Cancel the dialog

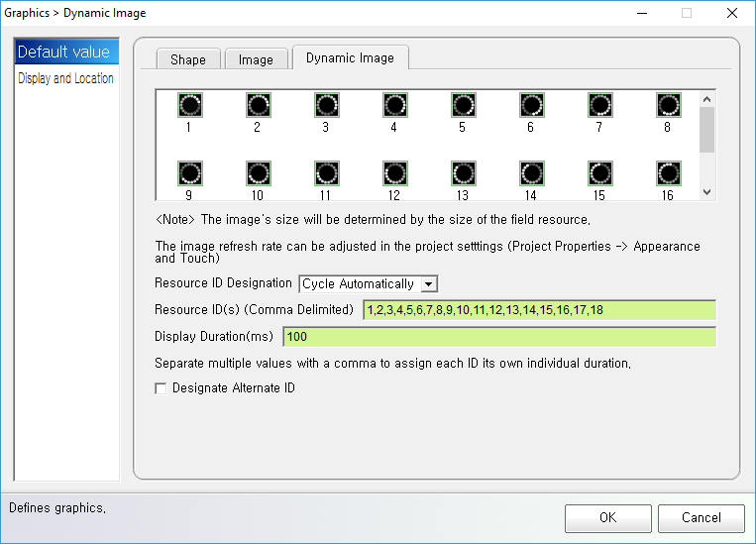pyautogui.click(x=701, y=517)
